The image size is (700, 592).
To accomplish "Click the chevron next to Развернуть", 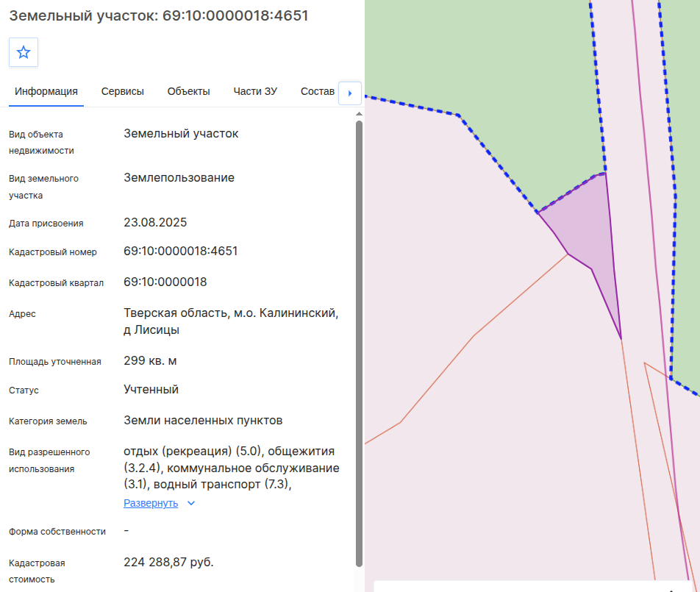I will click(191, 503).
